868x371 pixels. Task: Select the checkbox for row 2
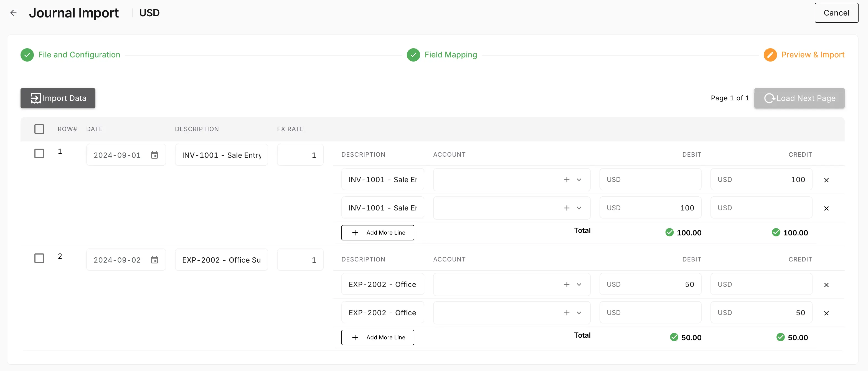click(x=39, y=258)
